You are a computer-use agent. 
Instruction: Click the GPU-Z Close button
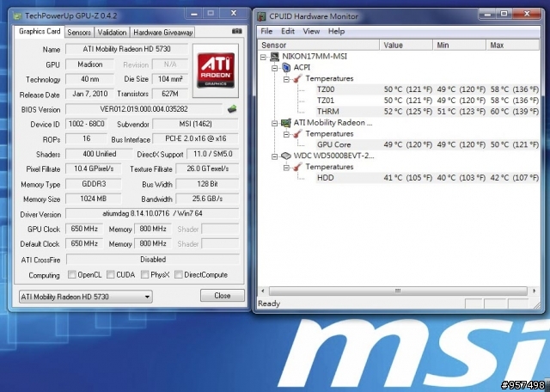click(x=223, y=296)
